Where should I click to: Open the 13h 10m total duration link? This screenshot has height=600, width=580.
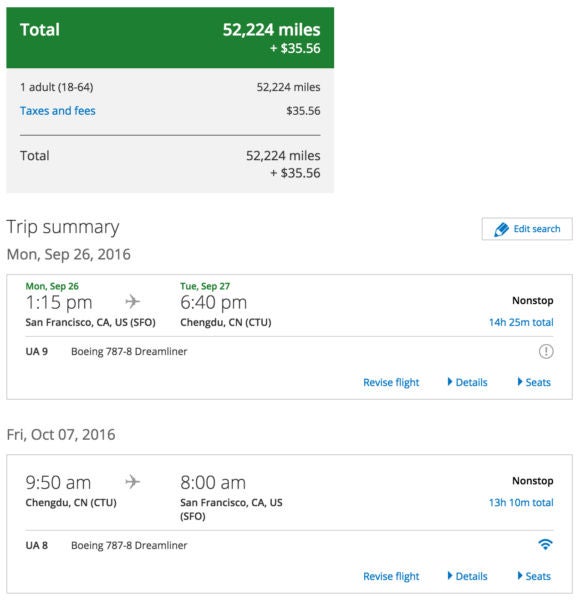click(x=521, y=502)
